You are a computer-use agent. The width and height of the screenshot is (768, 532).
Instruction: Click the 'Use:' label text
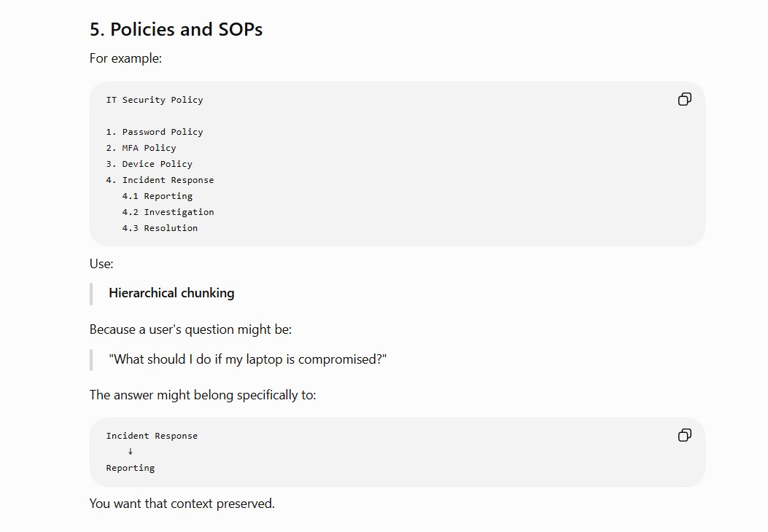(101, 264)
